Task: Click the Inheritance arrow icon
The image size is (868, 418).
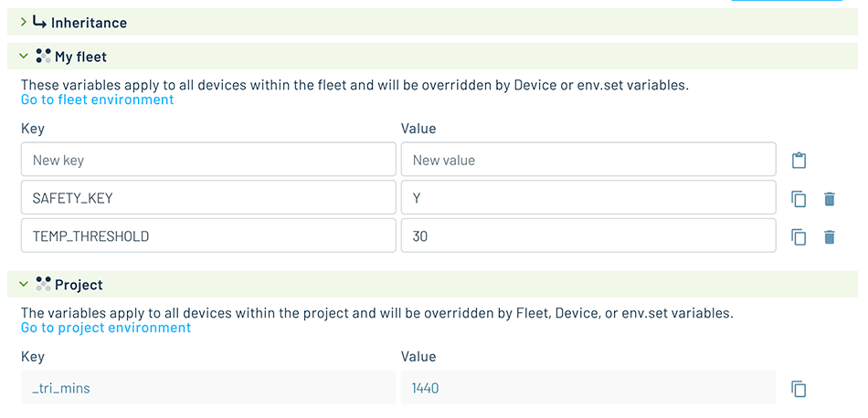Action: tap(40, 22)
